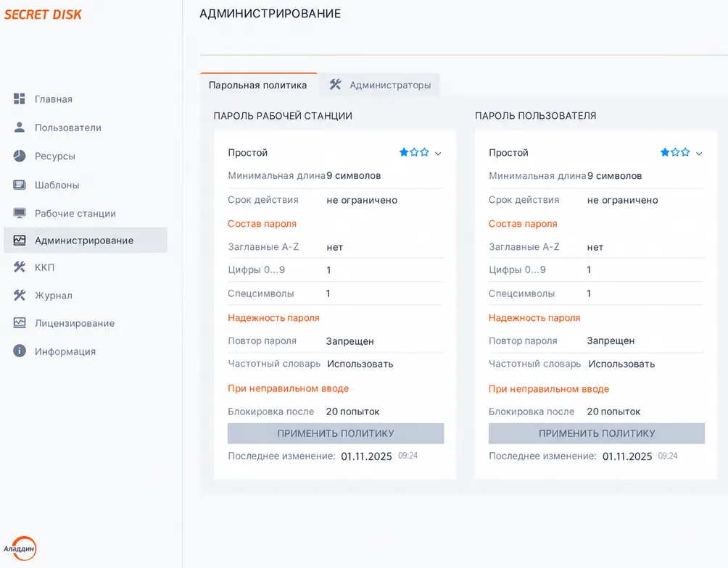This screenshot has height=568, width=728.
Task: Click Состав пароля heading in user card
Action: point(523,224)
